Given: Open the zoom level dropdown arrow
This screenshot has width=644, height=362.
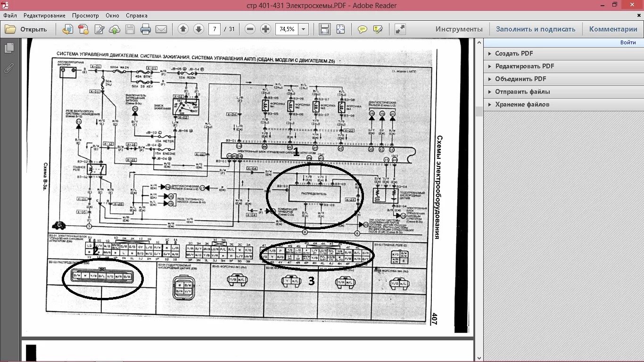Looking at the screenshot, I should (304, 29).
